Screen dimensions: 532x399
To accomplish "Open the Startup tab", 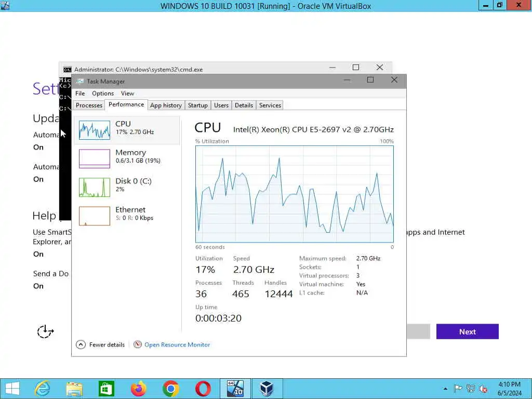I will tap(198, 105).
